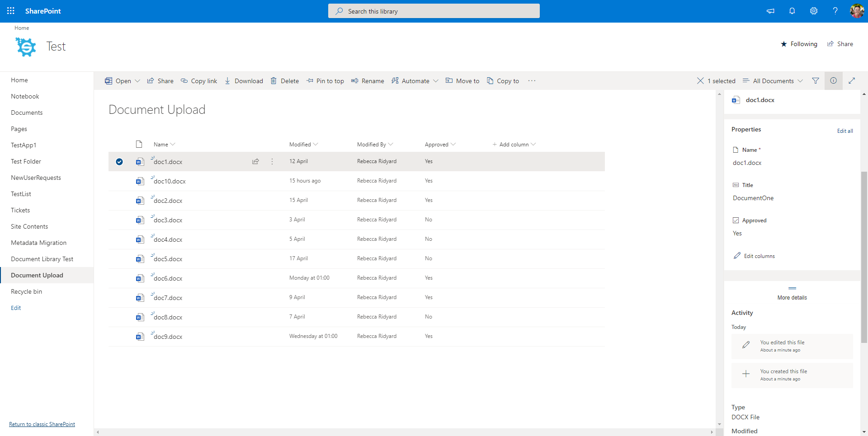Screen dimensions: 868x436
Task: Click the horizontal scrollbar at bottom
Action: pyautogui.click(x=405, y=432)
